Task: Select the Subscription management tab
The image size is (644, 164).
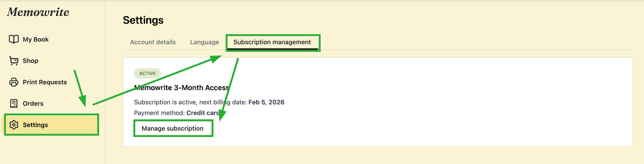Action: pyautogui.click(x=272, y=42)
